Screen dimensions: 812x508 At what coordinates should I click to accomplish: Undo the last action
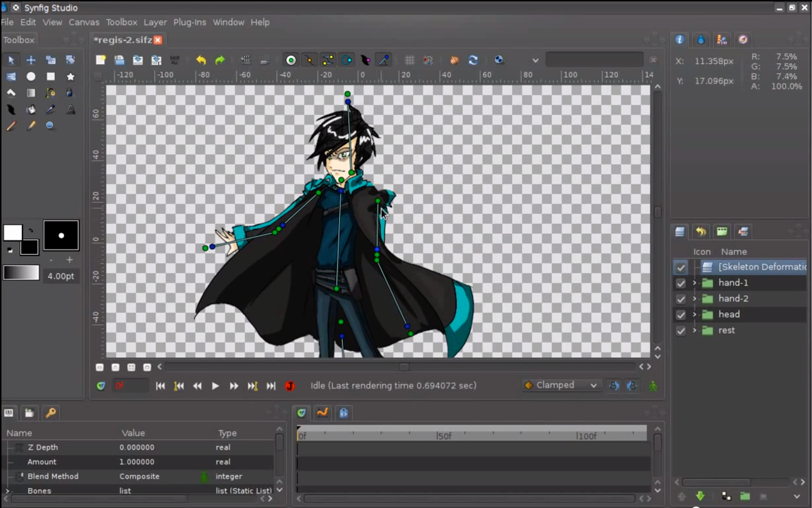[201, 60]
